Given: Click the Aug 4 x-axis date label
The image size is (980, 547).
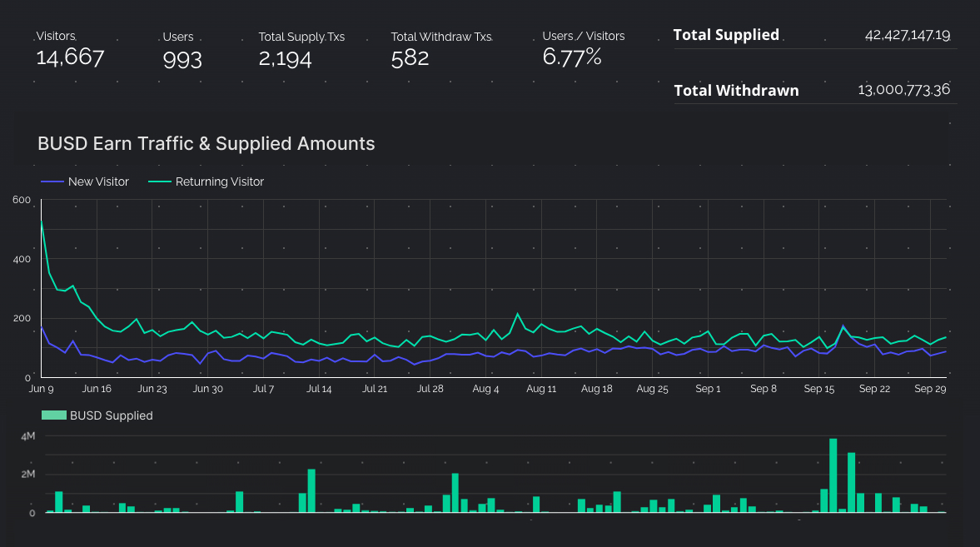Looking at the screenshot, I should tap(485, 389).
